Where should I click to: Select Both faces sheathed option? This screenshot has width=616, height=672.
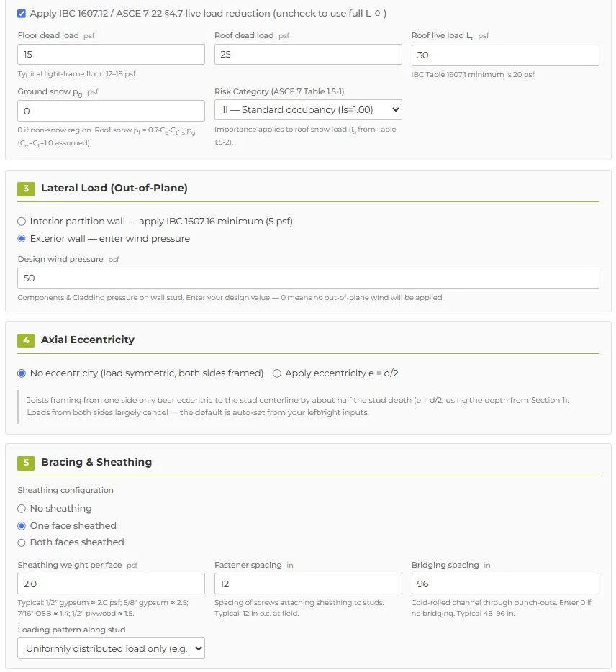click(x=22, y=542)
